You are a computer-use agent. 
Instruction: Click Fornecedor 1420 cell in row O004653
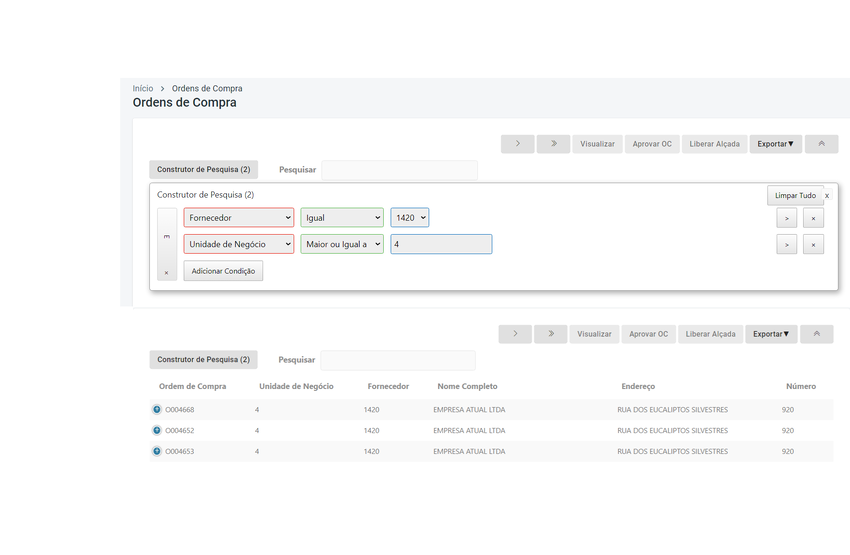point(371,451)
